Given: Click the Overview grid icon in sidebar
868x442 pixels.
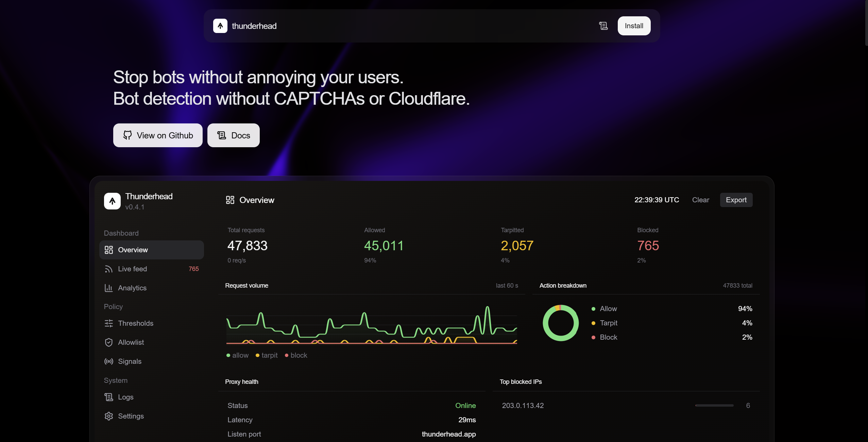Looking at the screenshot, I should click(x=109, y=250).
